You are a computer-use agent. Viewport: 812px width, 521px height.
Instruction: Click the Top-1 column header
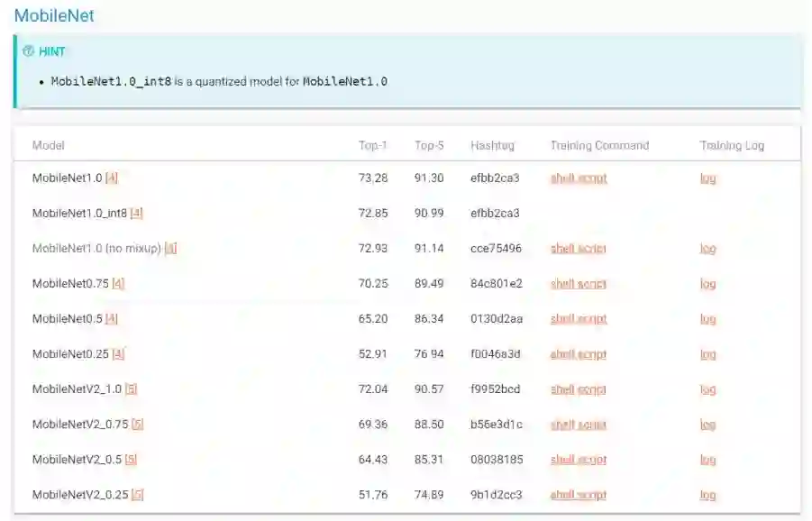pyautogui.click(x=373, y=145)
